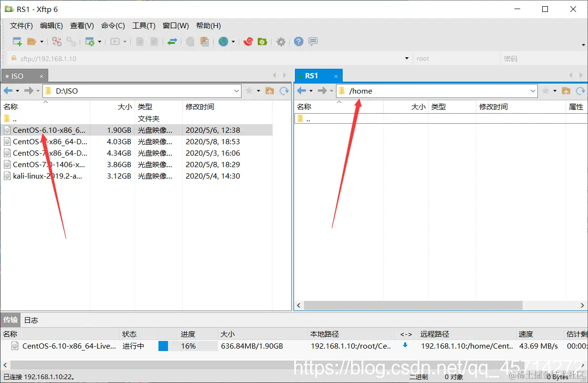Click the remote pane horizontal scrollbar
This screenshot has width=588, height=383.
(x=413, y=305)
